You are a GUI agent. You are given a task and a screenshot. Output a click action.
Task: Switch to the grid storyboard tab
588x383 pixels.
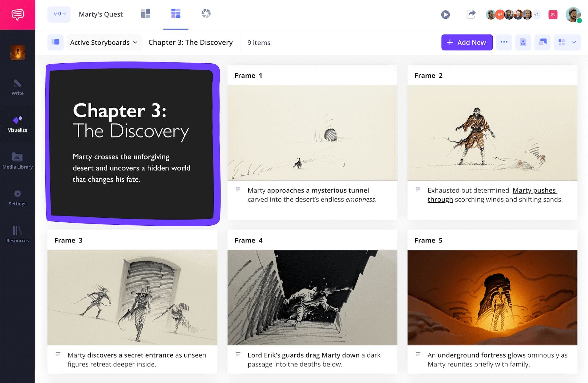(176, 13)
